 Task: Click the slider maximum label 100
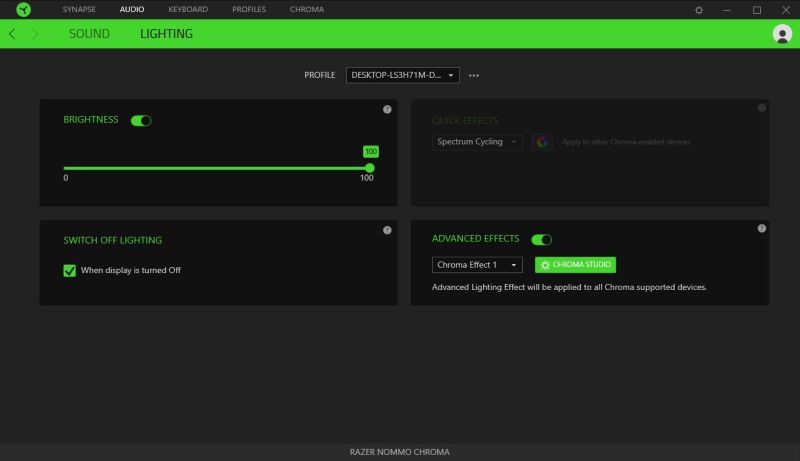click(x=367, y=178)
